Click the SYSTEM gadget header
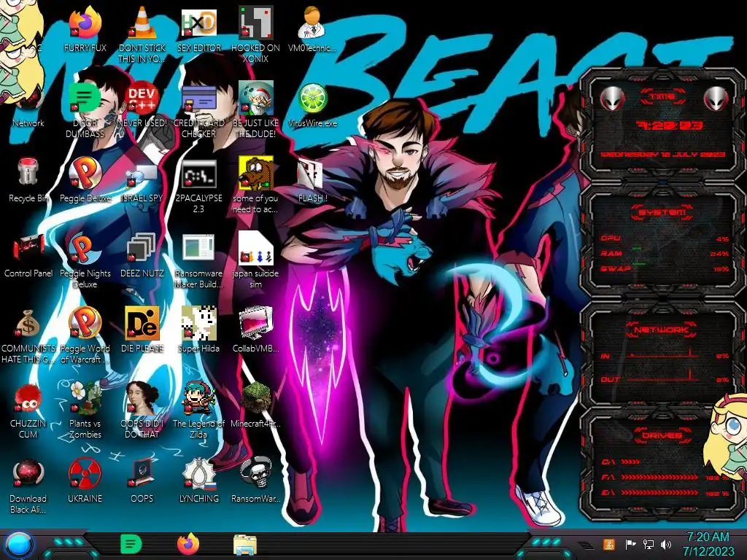747x560 pixels. pyautogui.click(x=662, y=212)
